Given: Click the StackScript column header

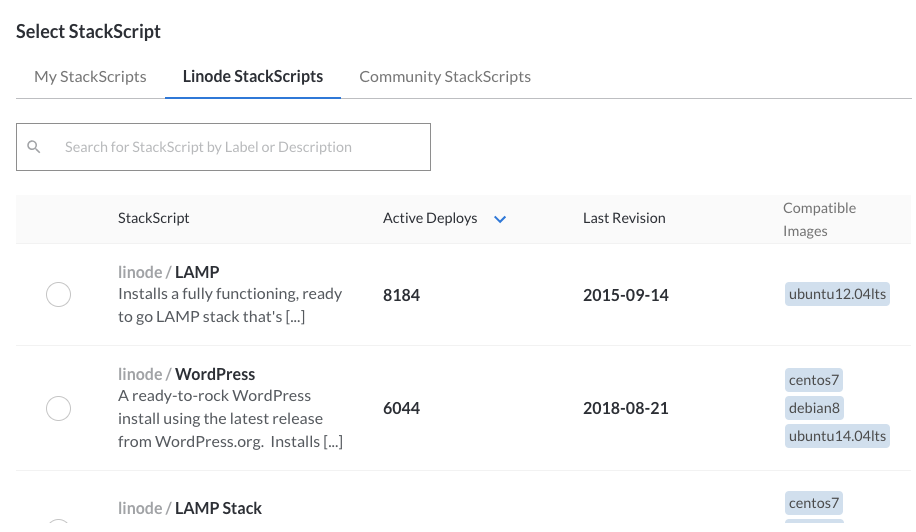Looking at the screenshot, I should coord(154,218).
